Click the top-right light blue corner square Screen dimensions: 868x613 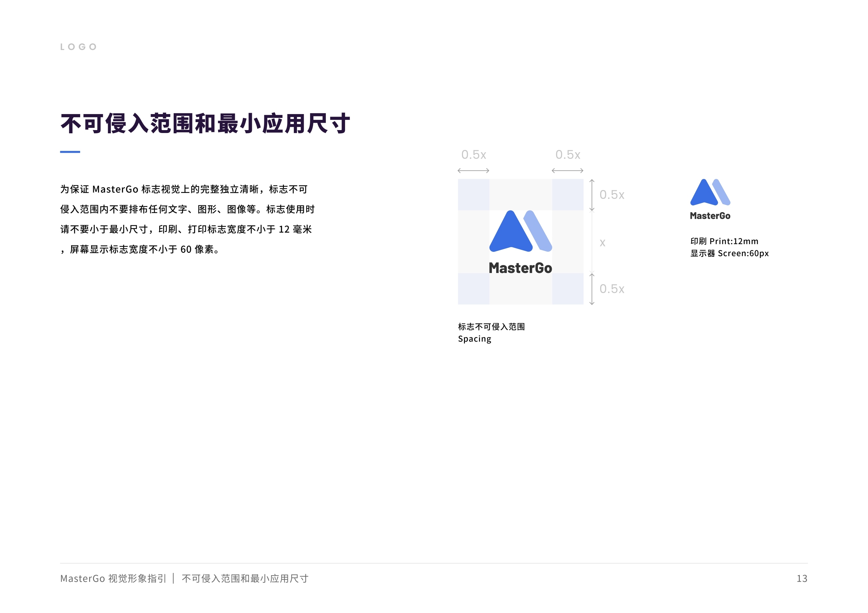pos(568,195)
